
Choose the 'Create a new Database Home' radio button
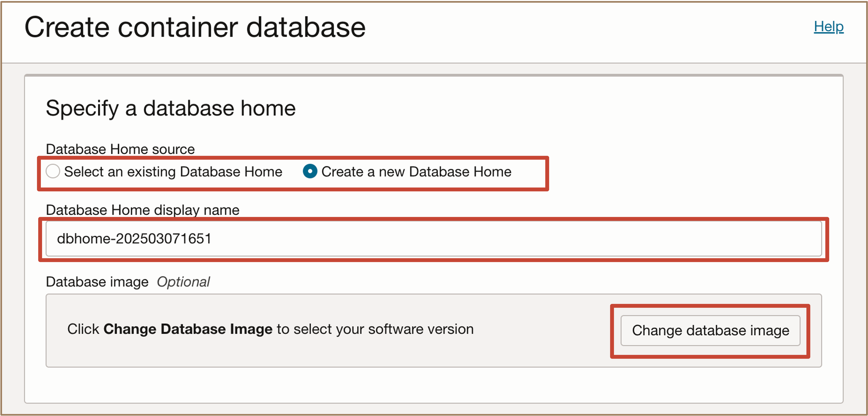click(x=310, y=171)
